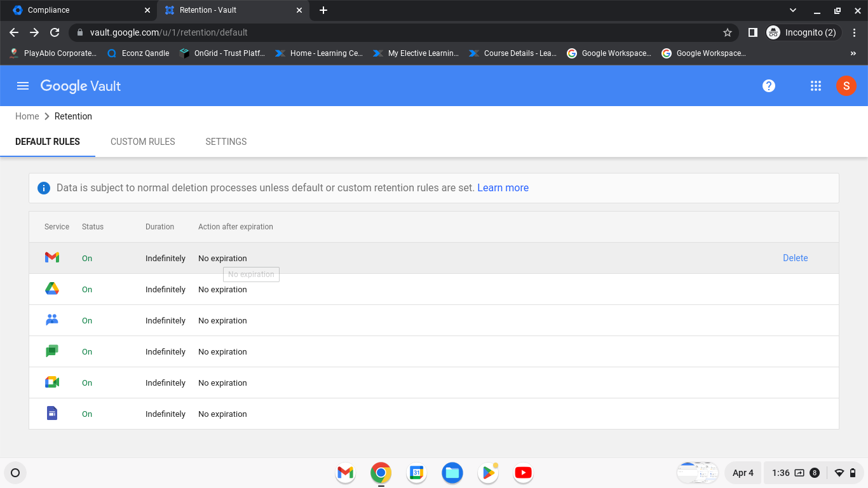Click the Service column header
Image resolution: width=868 pixels, height=488 pixels.
coord(57,227)
